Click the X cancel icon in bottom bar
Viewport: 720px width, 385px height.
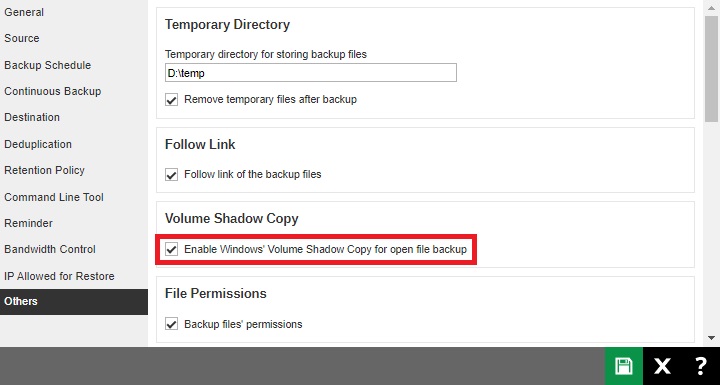(662, 366)
